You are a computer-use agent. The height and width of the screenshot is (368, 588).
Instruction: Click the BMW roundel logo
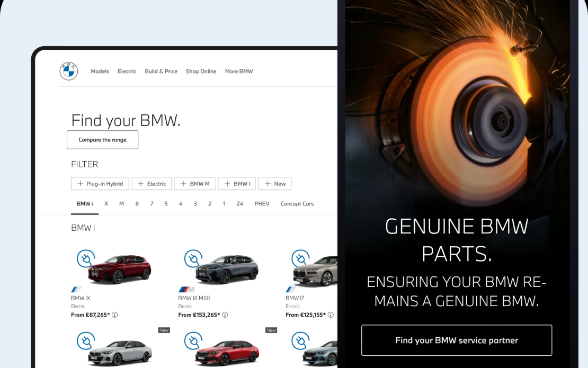[x=69, y=71]
